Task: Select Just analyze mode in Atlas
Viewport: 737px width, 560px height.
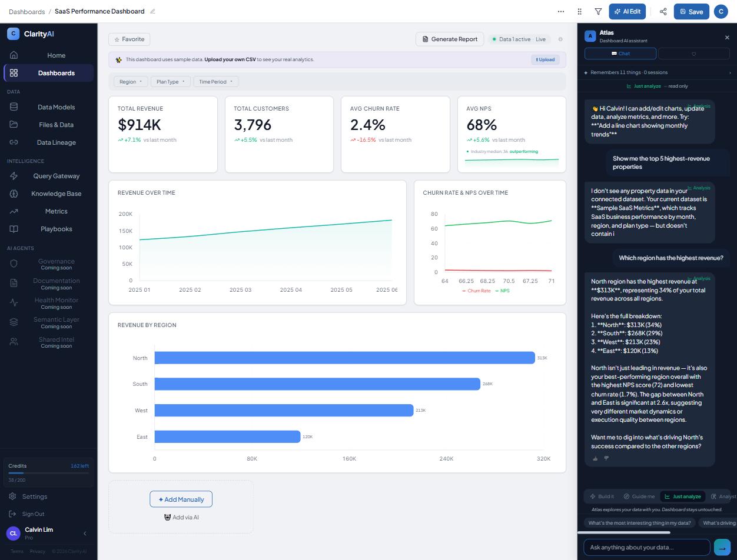Action: 682,496
